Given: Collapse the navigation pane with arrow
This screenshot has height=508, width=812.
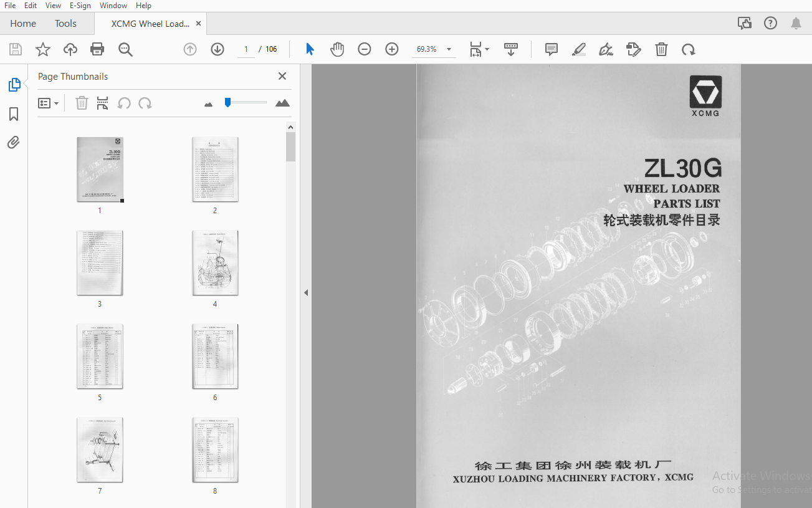Looking at the screenshot, I should click(x=306, y=292).
